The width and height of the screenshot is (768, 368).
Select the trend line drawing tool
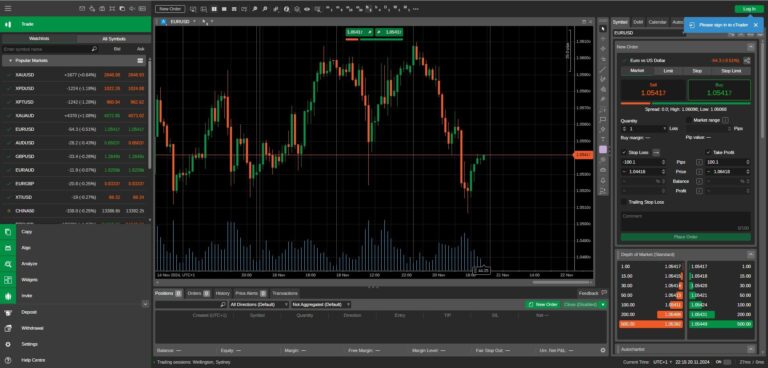pyautogui.click(x=603, y=69)
